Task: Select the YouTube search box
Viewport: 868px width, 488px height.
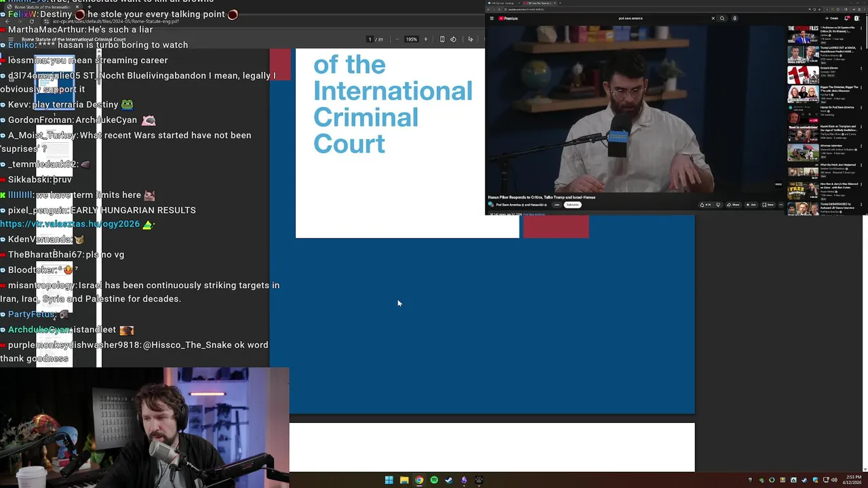Action: [x=663, y=18]
